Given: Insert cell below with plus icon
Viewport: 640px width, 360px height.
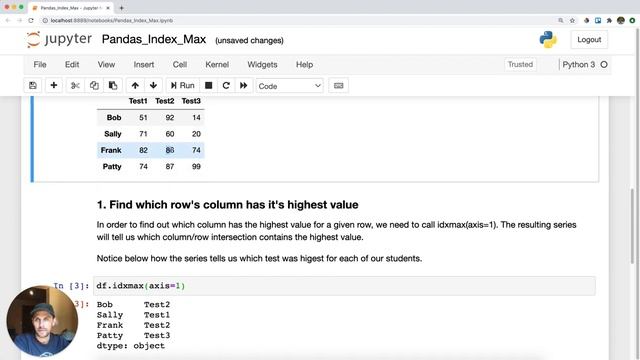Looking at the screenshot, I should 53,85.
